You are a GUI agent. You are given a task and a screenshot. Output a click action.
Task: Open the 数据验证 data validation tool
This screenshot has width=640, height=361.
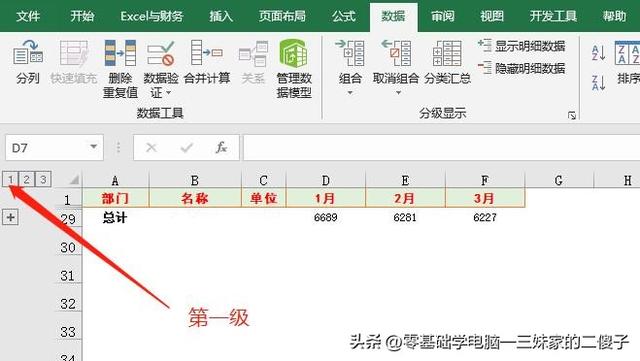pyautogui.click(x=161, y=53)
